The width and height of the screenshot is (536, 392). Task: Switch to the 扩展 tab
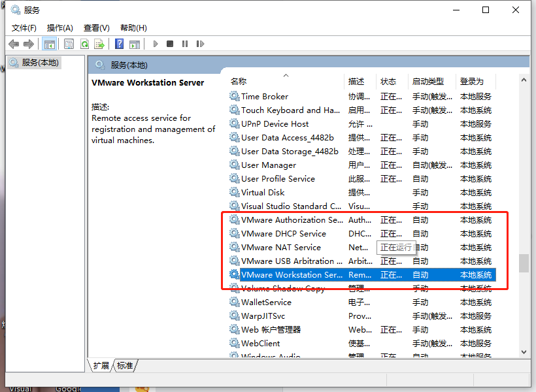pyautogui.click(x=101, y=366)
